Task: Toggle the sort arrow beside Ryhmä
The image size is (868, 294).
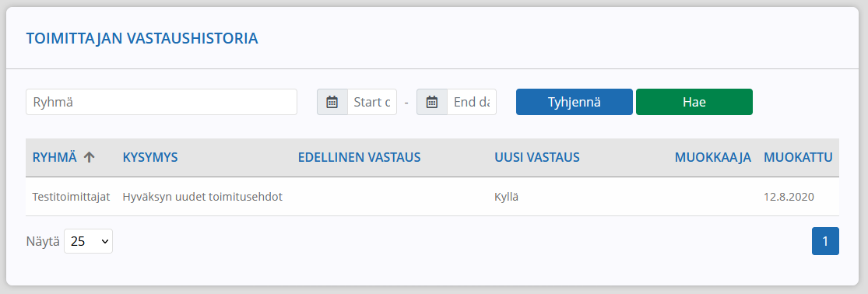Action: point(89,157)
